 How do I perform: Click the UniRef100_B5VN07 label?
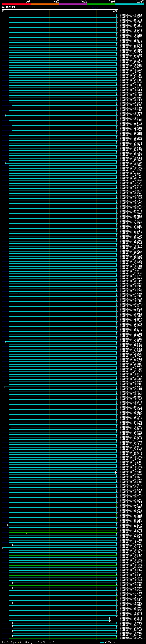click(131, 590)
